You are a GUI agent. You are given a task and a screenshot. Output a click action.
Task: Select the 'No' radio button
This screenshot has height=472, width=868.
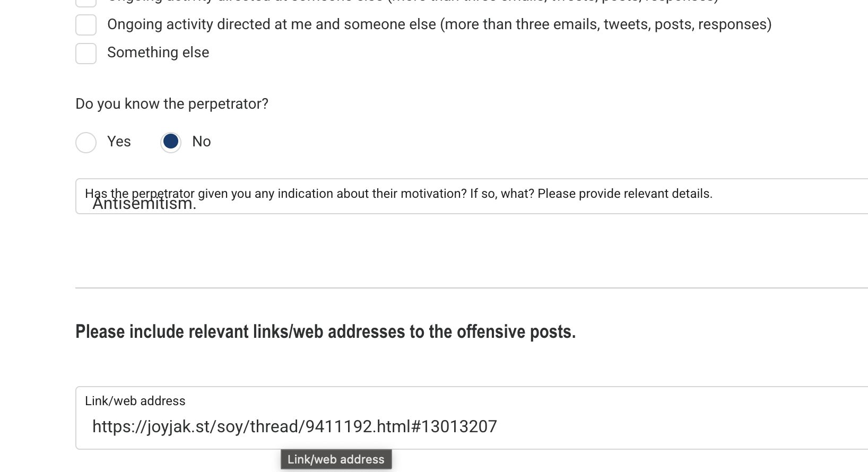[x=171, y=142]
